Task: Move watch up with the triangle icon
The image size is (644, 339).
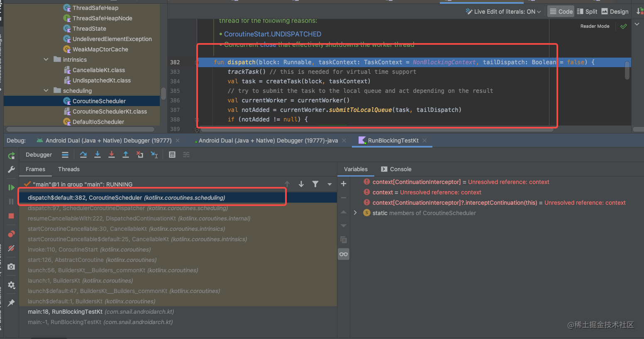Action: (344, 212)
